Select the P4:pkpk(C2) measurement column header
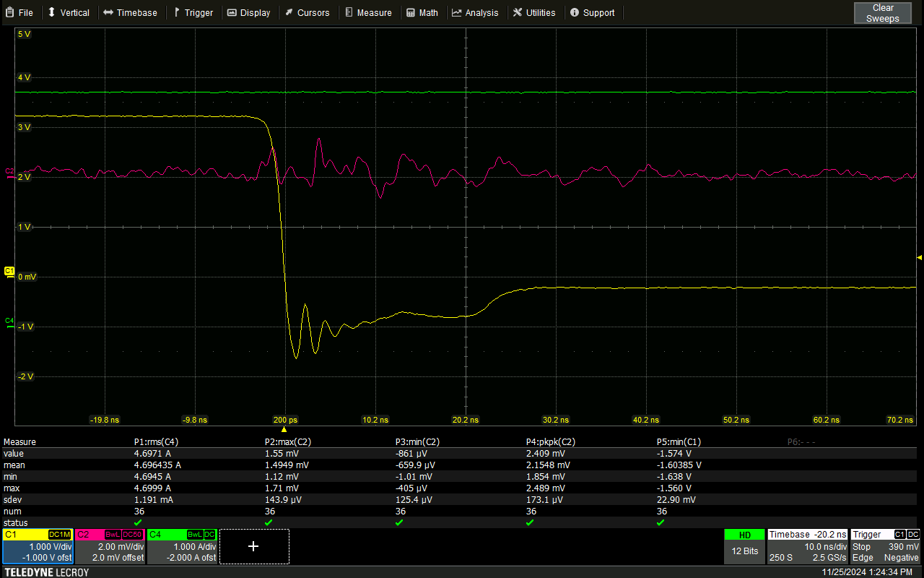The width and height of the screenshot is (924, 578). click(x=550, y=442)
